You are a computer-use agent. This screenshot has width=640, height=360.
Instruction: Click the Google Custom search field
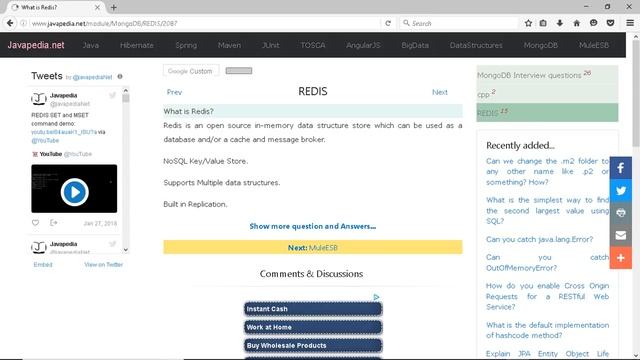(x=191, y=71)
